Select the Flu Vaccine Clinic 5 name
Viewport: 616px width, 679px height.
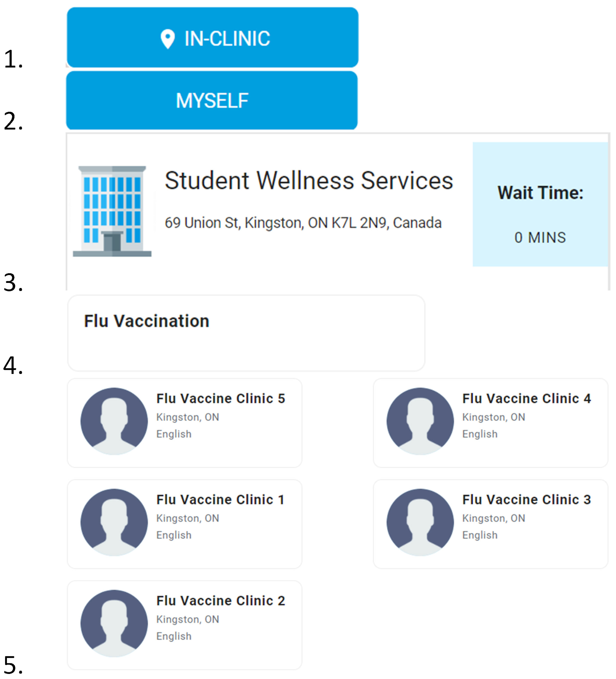click(220, 399)
